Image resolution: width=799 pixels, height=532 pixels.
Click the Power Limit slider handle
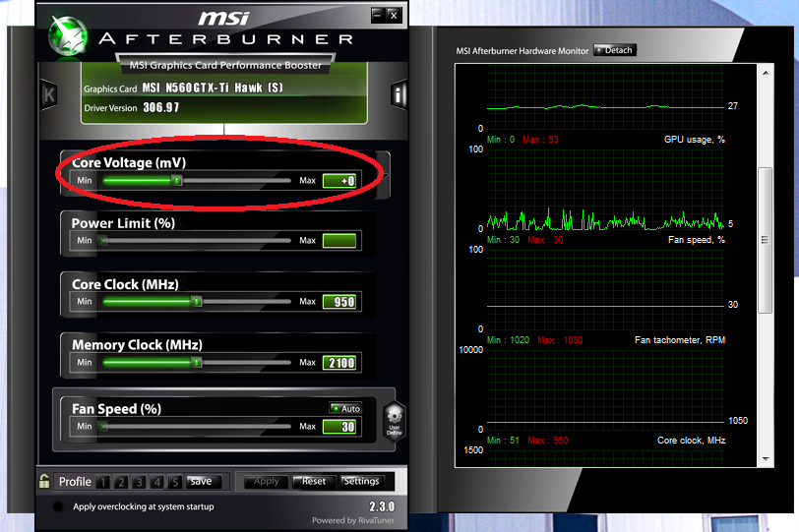104,240
